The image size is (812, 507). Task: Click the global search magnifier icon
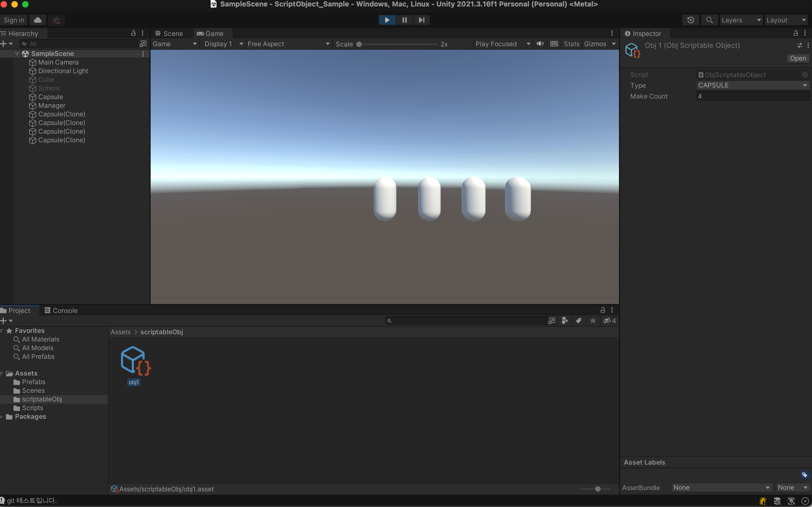pos(709,20)
